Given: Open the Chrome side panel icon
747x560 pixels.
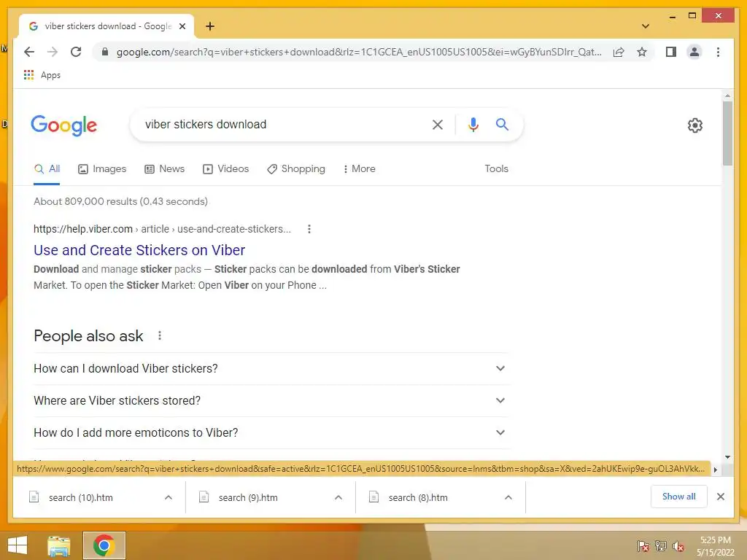Looking at the screenshot, I should pos(671,52).
